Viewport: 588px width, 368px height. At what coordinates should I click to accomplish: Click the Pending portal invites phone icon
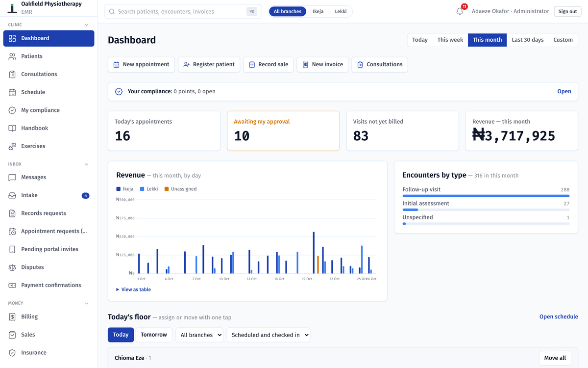(x=12, y=249)
